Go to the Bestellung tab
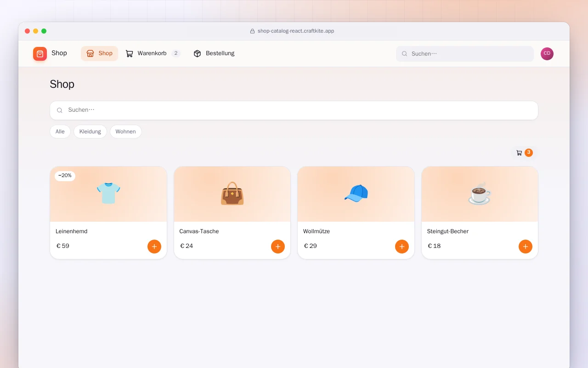The image size is (588, 368). coord(214,53)
